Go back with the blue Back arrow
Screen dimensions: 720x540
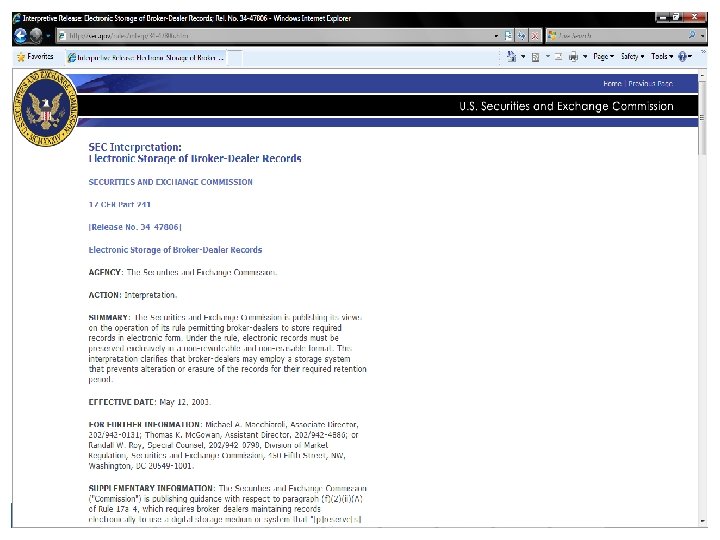21,35
